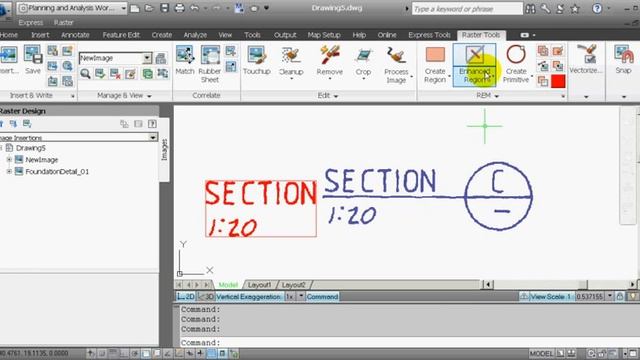Toggle the view scale lock icon
This screenshot has height=360, width=640.
point(620,297)
